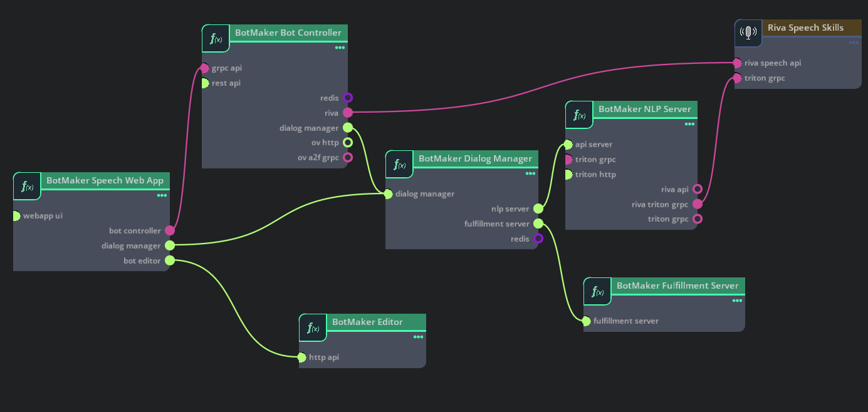Click the grpc api input port on Bot Controller

point(204,68)
